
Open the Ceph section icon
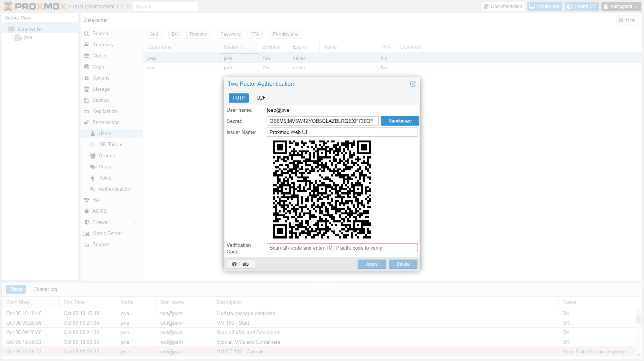(87, 67)
